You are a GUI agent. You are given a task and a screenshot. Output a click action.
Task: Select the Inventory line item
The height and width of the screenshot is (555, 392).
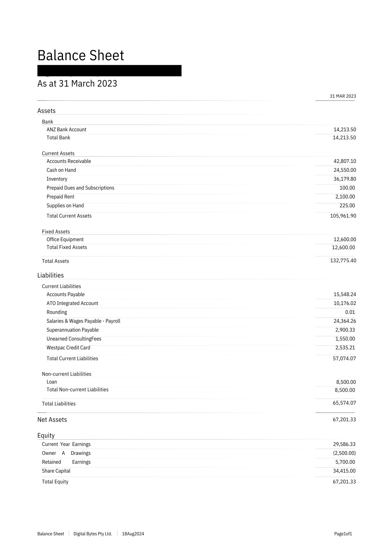click(57, 179)
